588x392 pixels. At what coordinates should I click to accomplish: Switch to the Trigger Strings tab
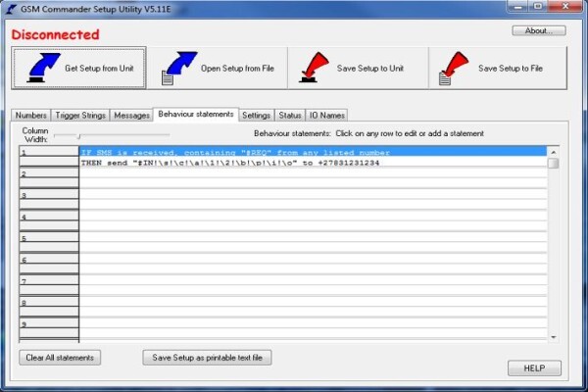80,116
